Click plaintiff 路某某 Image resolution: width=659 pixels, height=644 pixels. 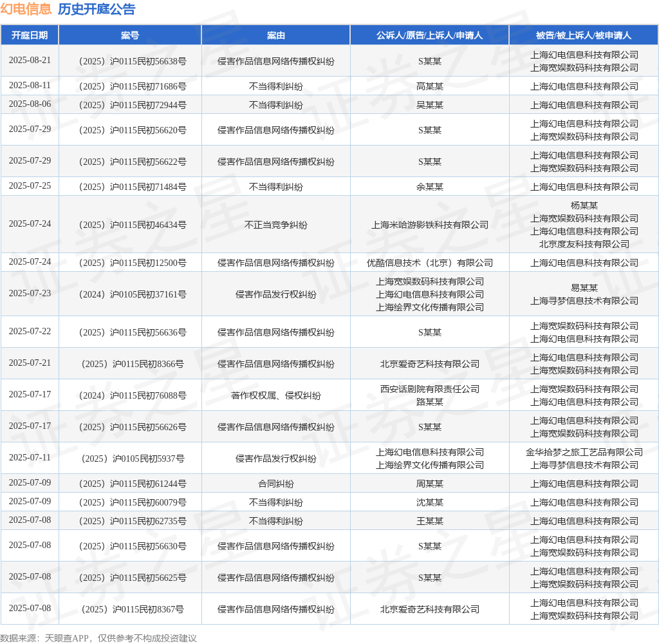point(429,402)
